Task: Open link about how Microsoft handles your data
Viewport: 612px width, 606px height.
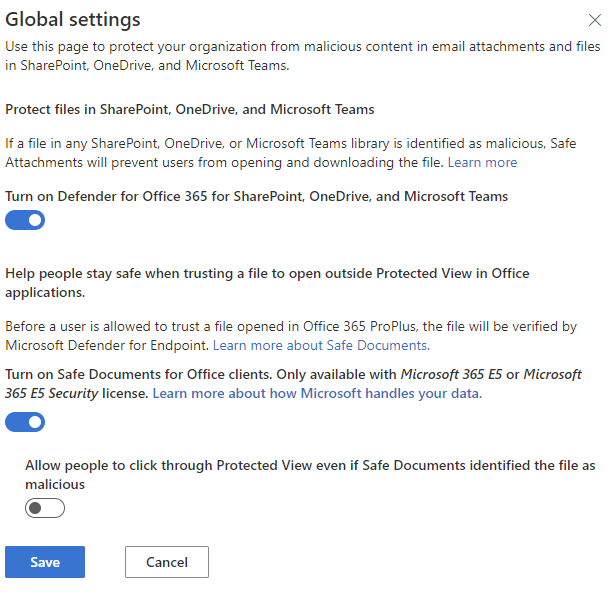Action: 317,394
